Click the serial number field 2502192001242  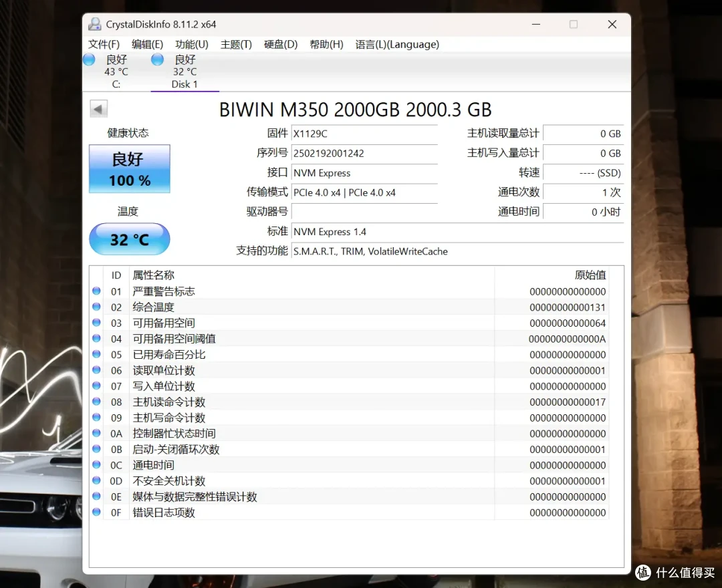click(364, 153)
